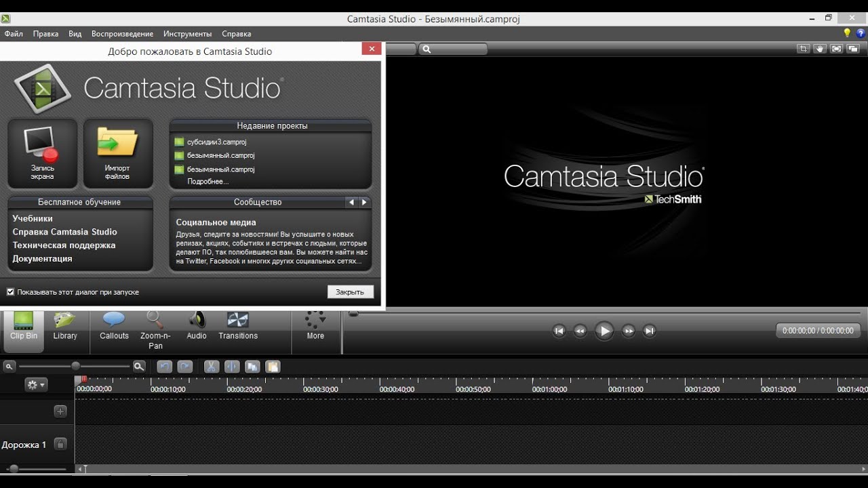The height and width of the screenshot is (488, 868).
Task: Open the Инструменты menu
Action: (188, 34)
